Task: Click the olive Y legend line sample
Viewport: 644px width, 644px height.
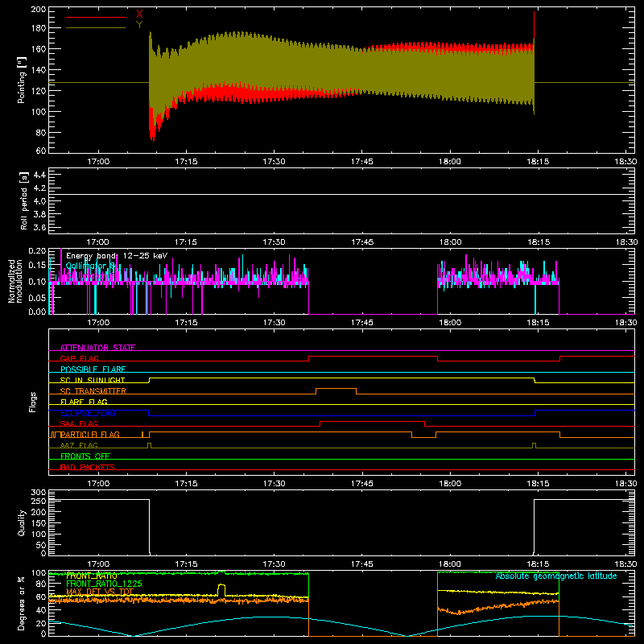Action: point(96,28)
